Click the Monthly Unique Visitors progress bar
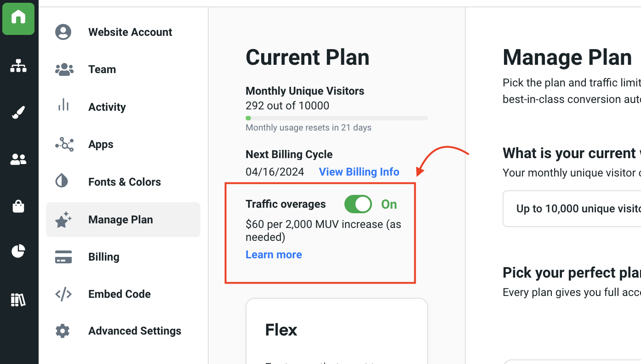641x364 pixels. click(337, 118)
